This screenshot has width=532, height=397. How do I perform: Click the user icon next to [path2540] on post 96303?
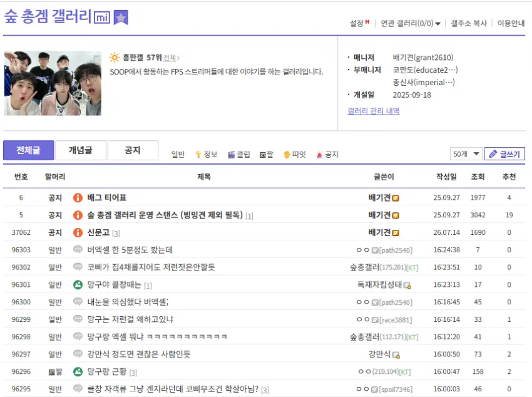tap(375, 250)
